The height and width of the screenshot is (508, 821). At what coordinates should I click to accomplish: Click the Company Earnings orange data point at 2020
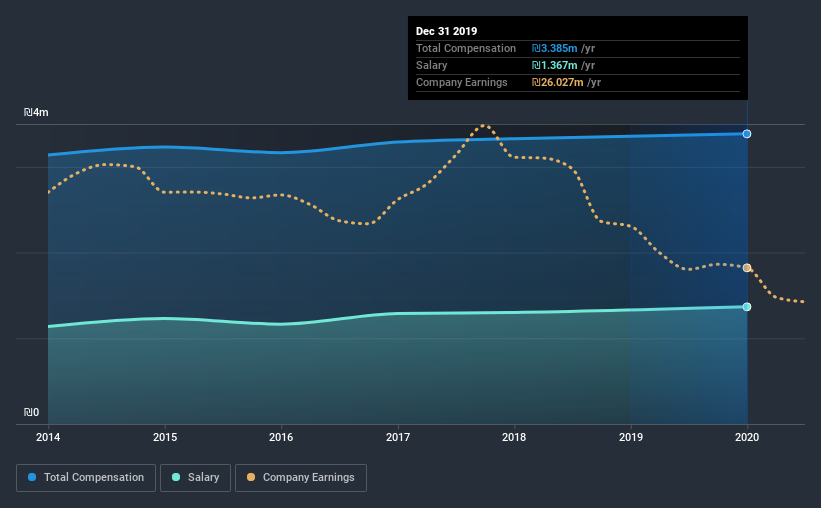tap(747, 268)
